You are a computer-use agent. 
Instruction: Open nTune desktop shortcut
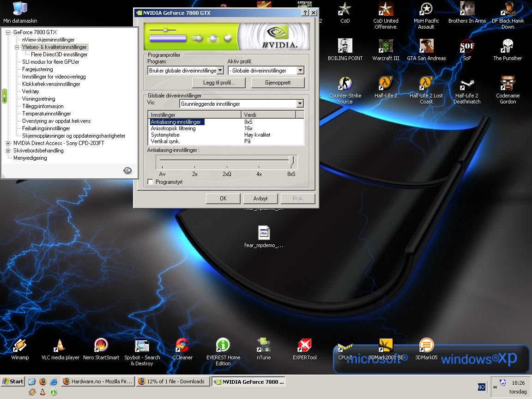click(x=264, y=349)
